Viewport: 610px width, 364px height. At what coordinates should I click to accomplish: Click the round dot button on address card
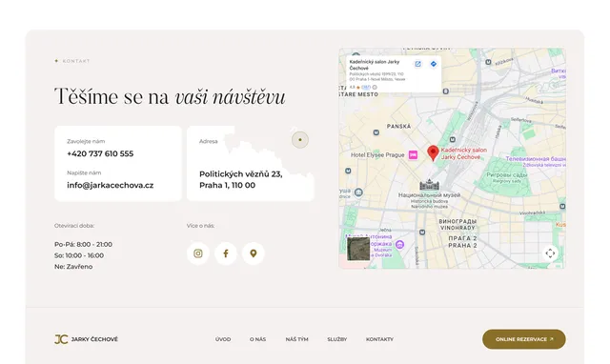pyautogui.click(x=300, y=140)
